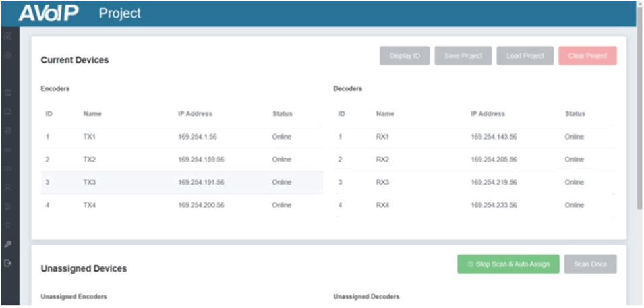This screenshot has height=308, width=644.
Task: Click the red Clear Project button
Action: 587,56
